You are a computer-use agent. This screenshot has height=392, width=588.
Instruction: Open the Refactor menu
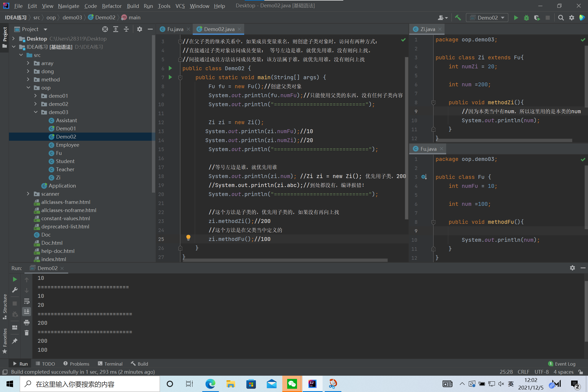tap(112, 6)
